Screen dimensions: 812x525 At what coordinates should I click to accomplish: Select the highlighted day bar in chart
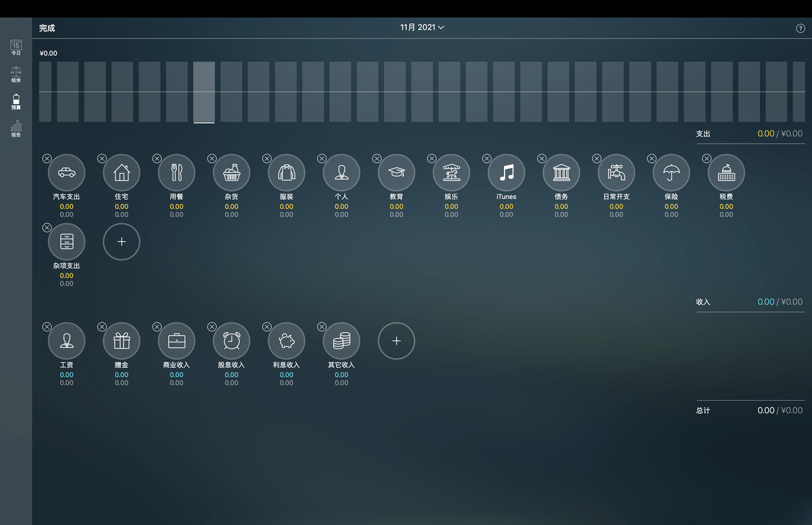(x=204, y=92)
